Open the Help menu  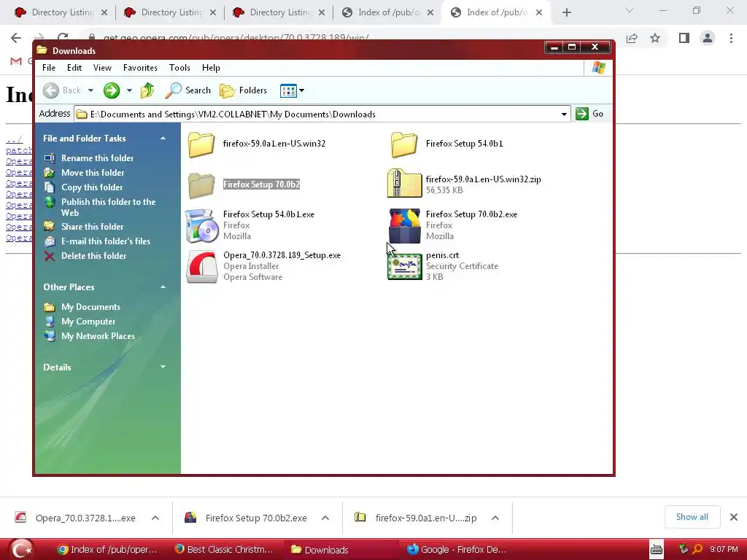click(x=211, y=68)
